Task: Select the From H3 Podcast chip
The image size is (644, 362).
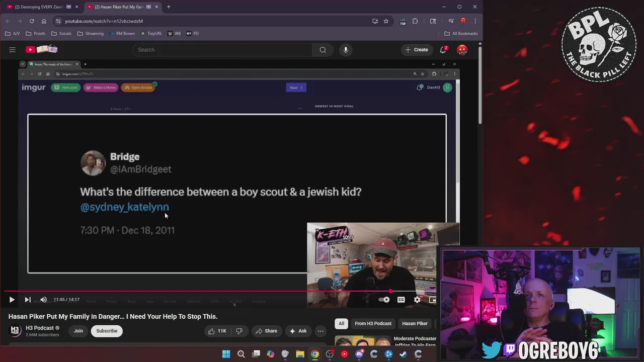Action: click(373, 323)
